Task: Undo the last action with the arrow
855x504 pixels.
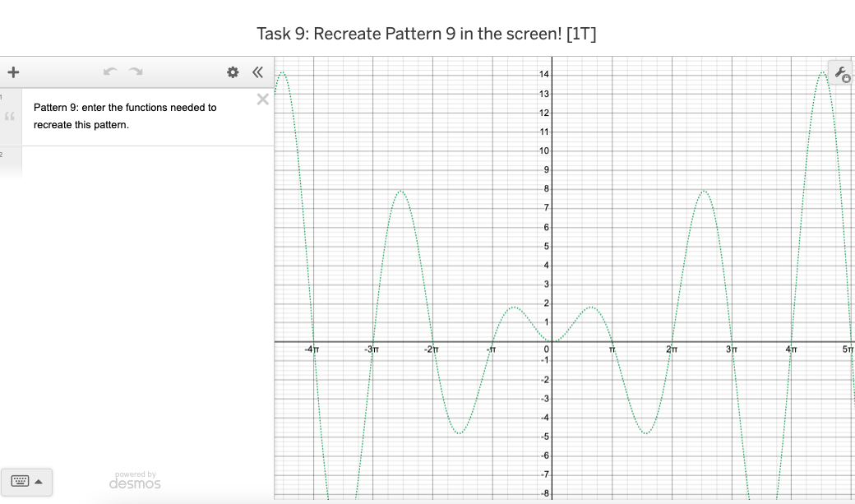Action: tap(110, 72)
